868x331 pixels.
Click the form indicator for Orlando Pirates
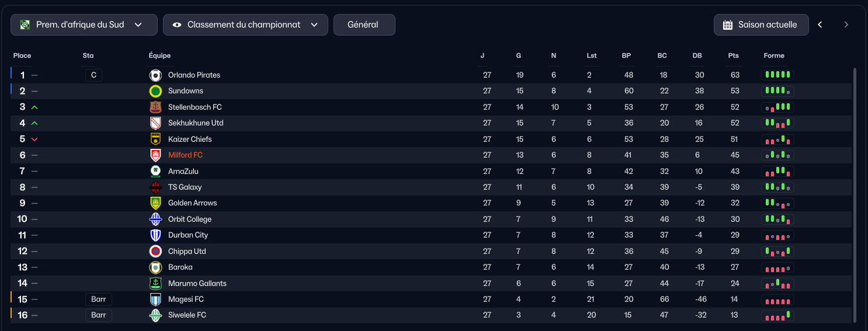click(x=777, y=75)
